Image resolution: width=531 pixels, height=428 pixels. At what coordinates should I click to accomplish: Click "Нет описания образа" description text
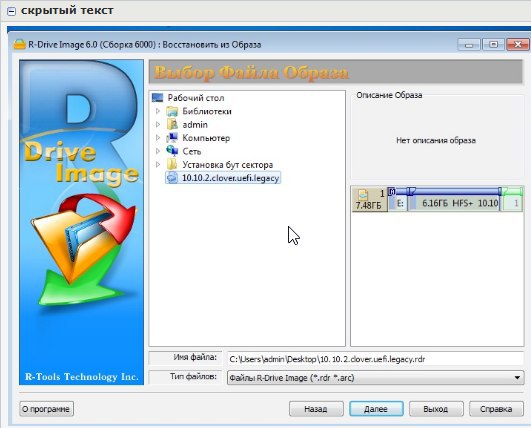436,140
